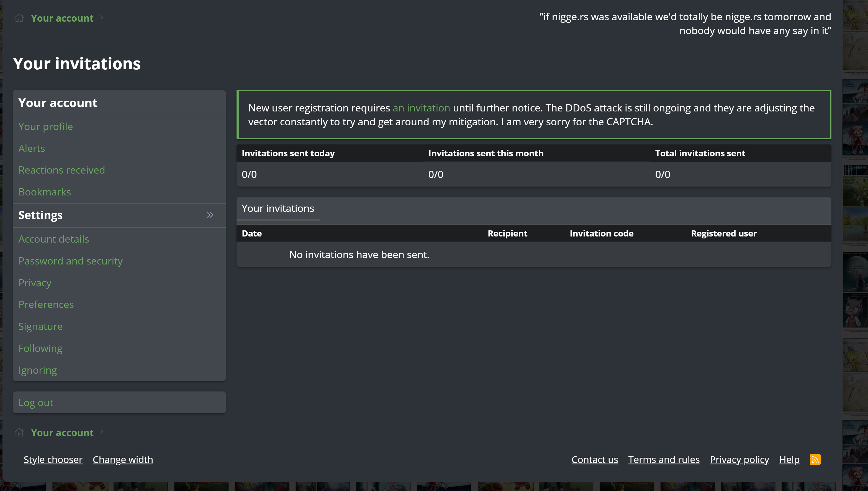Click the Invitation code column header
This screenshot has height=491, width=868.
(x=602, y=233)
